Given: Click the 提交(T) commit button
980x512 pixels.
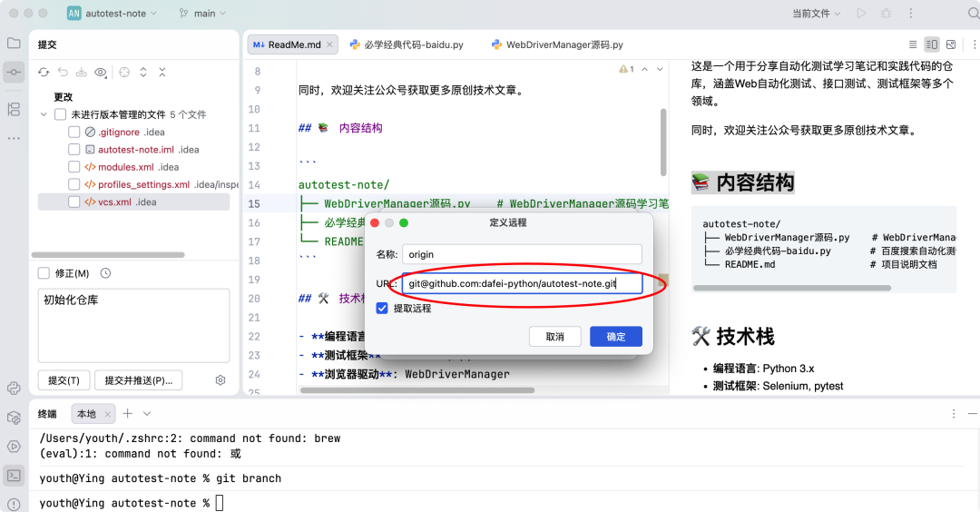Looking at the screenshot, I should [64, 380].
